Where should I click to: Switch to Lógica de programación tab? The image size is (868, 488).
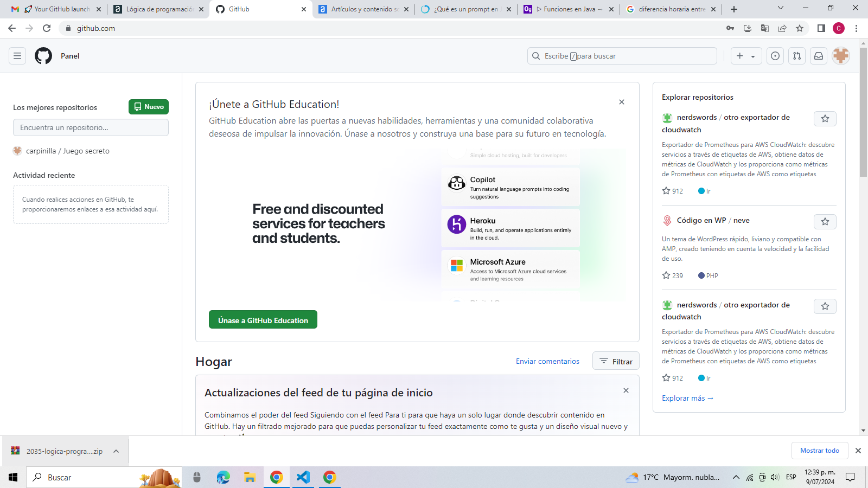pos(158,9)
